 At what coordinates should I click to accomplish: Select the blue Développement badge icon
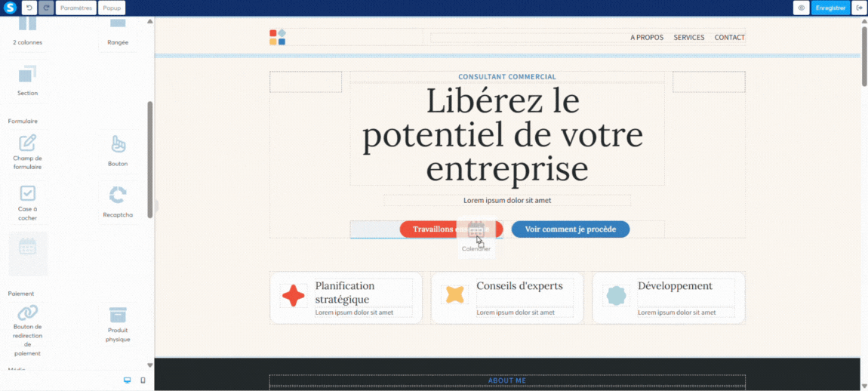[x=616, y=295]
